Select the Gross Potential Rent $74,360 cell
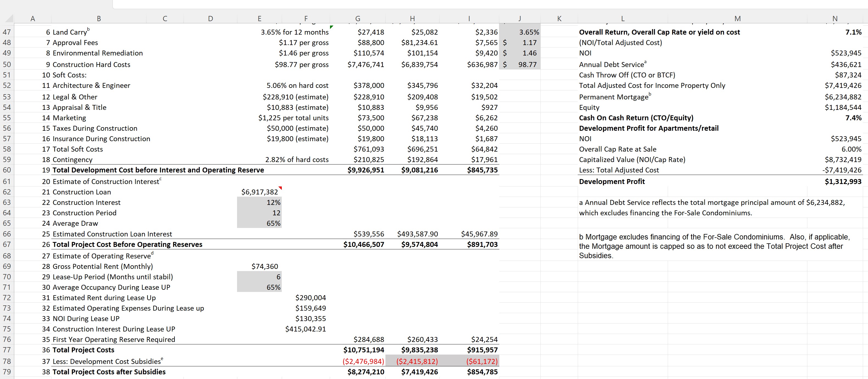The height and width of the screenshot is (379, 868). coord(265,266)
